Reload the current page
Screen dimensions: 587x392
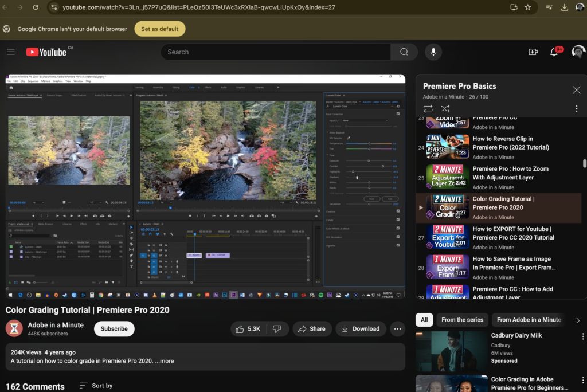[36, 7]
